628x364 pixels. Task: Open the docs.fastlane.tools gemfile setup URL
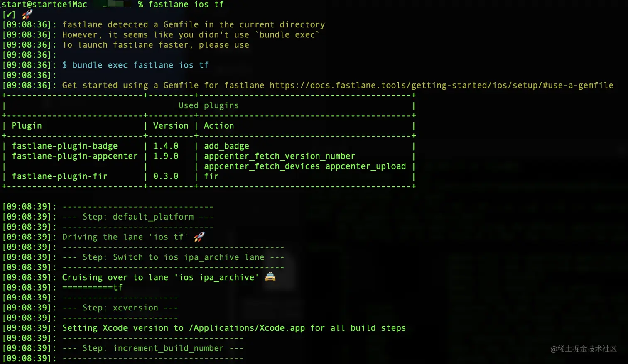pos(442,86)
